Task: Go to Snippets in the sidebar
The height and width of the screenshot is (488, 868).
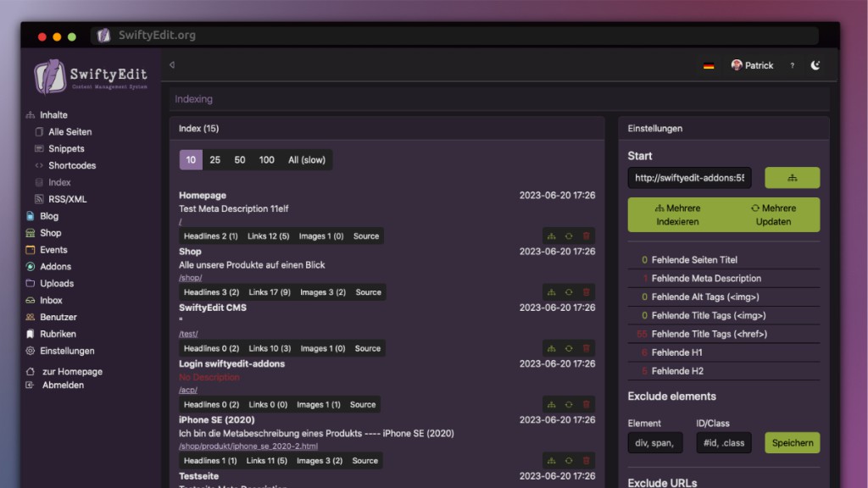Action: tap(66, 149)
